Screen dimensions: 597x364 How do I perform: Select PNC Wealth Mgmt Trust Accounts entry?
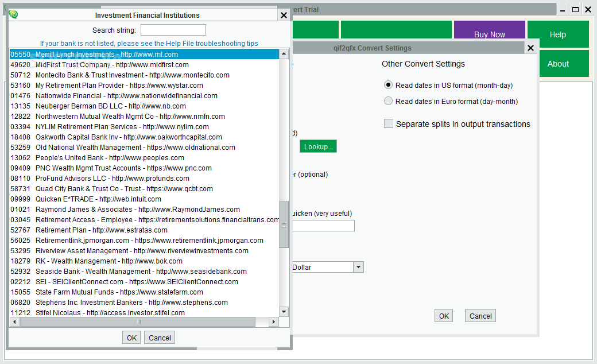click(144, 168)
